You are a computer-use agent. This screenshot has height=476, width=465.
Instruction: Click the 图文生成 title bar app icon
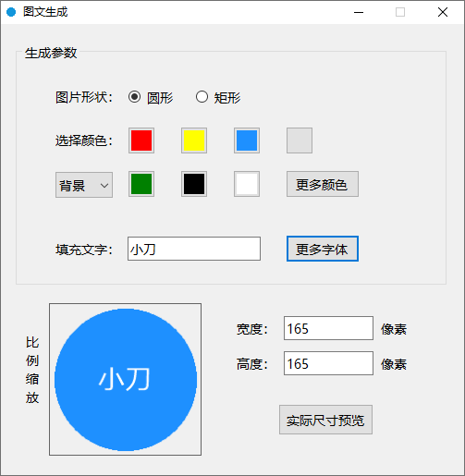tap(11, 12)
